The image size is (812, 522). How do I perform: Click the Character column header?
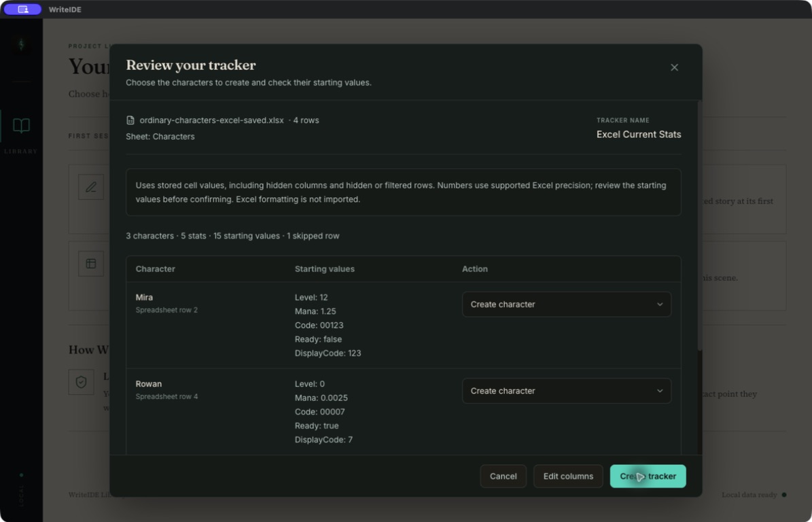(156, 268)
